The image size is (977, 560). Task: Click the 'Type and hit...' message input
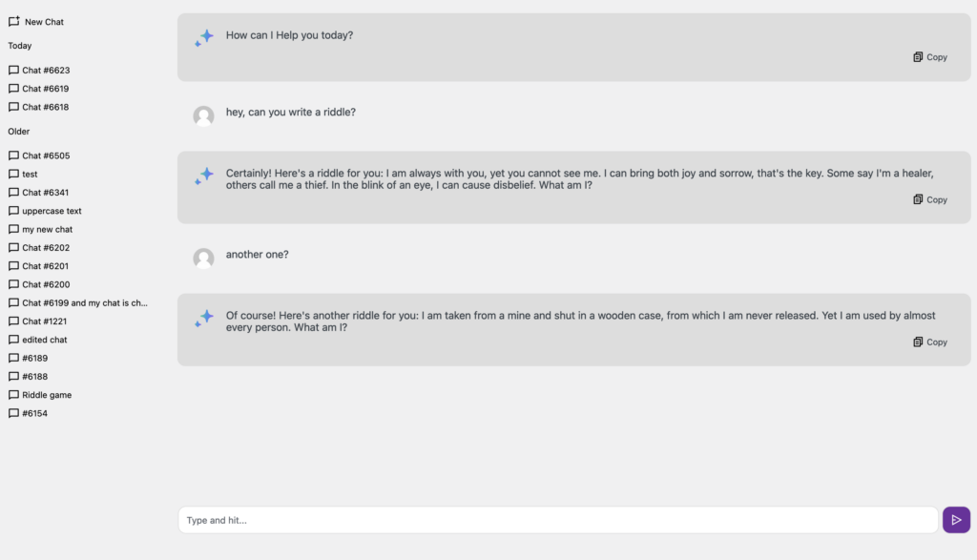point(557,520)
